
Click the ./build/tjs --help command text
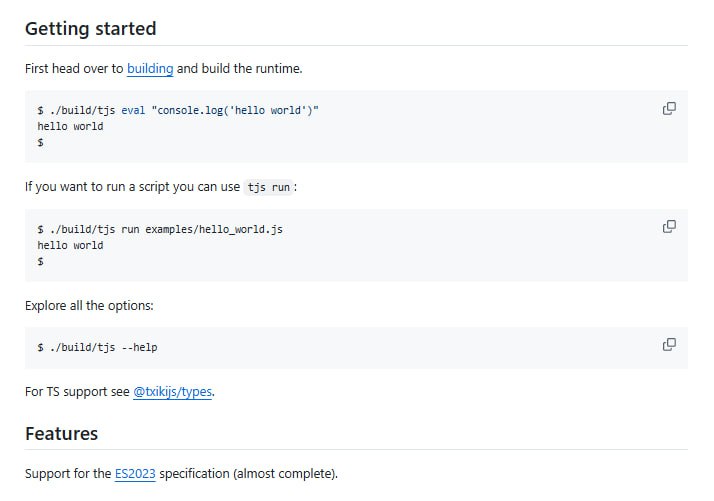pos(97,347)
